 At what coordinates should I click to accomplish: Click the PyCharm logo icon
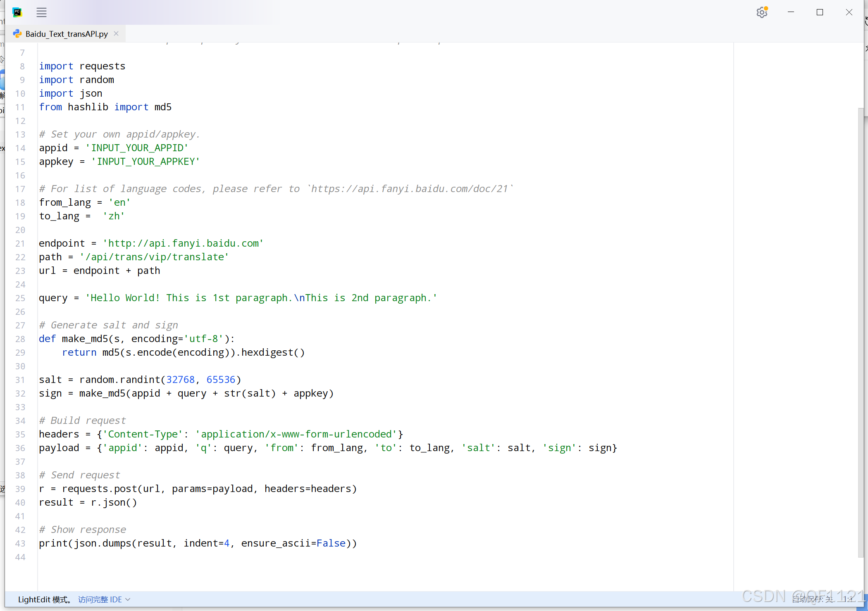pyautogui.click(x=17, y=12)
